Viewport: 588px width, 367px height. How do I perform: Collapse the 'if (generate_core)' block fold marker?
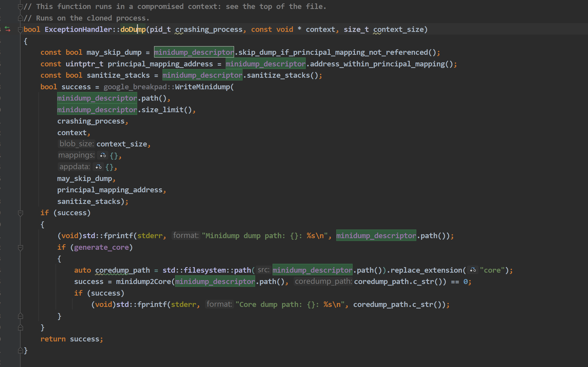pyautogui.click(x=20, y=247)
